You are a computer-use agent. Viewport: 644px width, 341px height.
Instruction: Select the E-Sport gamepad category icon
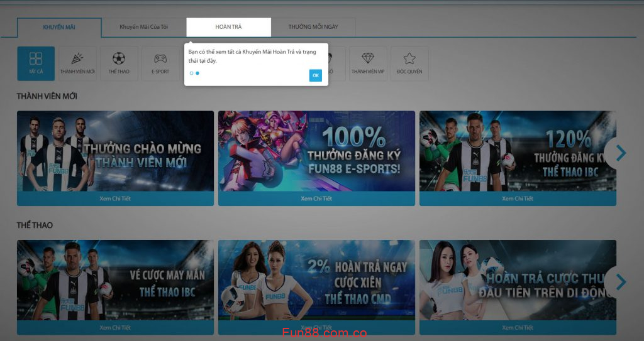pos(160,63)
